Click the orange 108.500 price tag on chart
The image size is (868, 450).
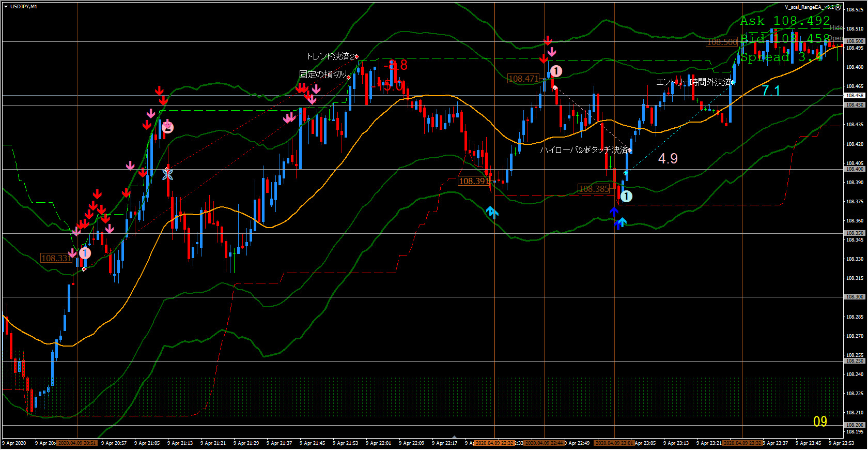coord(722,42)
